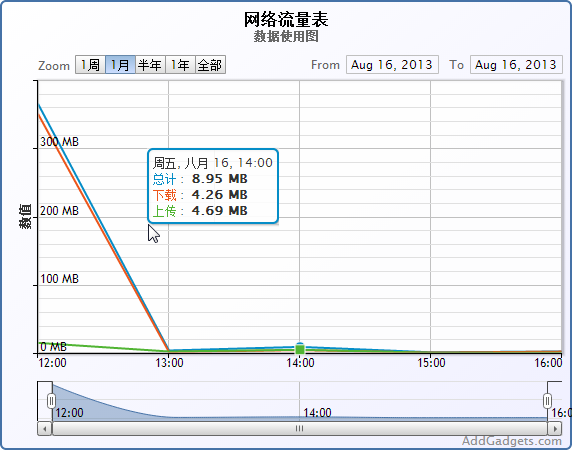
Task: Click the navigator's 14:00 marker
Action: (x=317, y=413)
